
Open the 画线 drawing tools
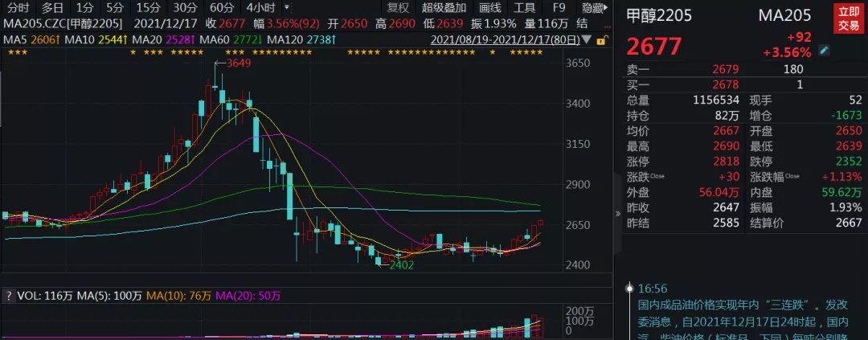[x=489, y=8]
